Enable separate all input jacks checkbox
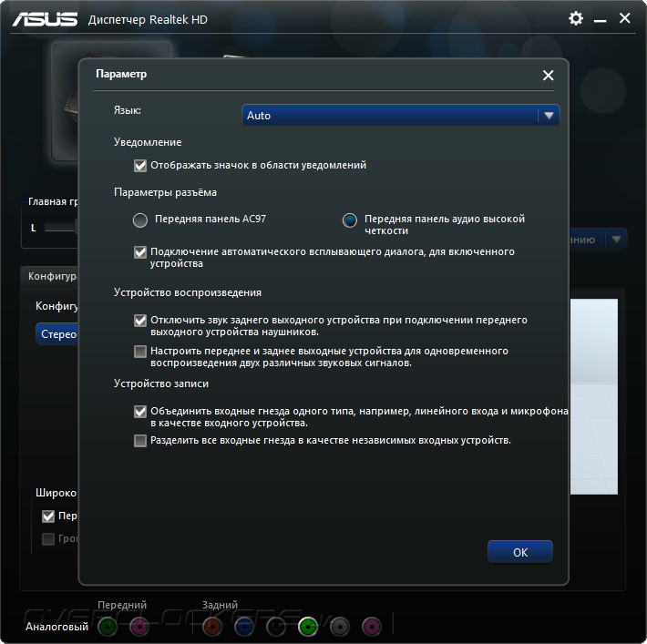Screen dimensions: 647x644 pos(140,441)
